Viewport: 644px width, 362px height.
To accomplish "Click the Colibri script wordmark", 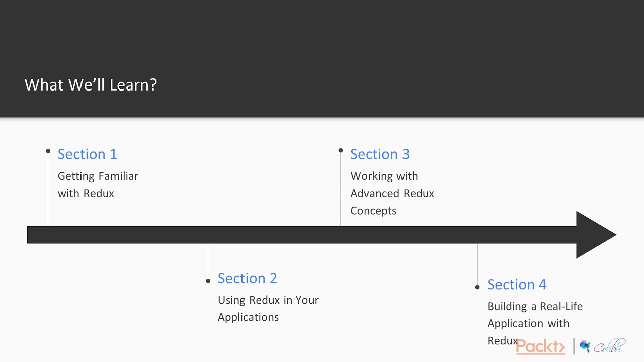I will point(609,346).
